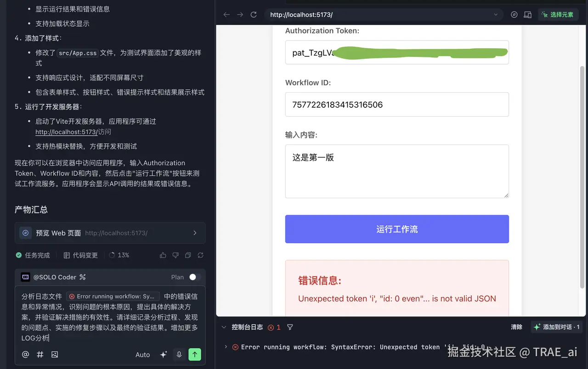Expand the Error running workflow log entry
The width and height of the screenshot is (588, 369).
[x=226, y=347]
